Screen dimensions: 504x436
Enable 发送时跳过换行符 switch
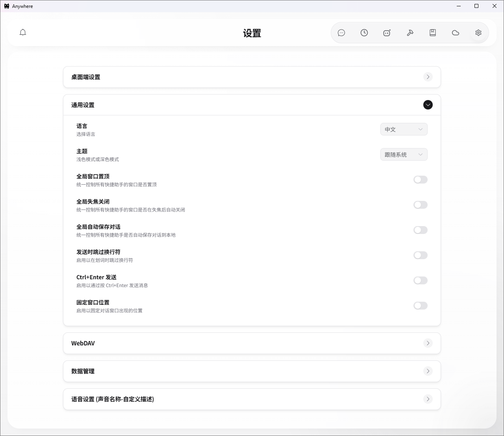pos(421,255)
